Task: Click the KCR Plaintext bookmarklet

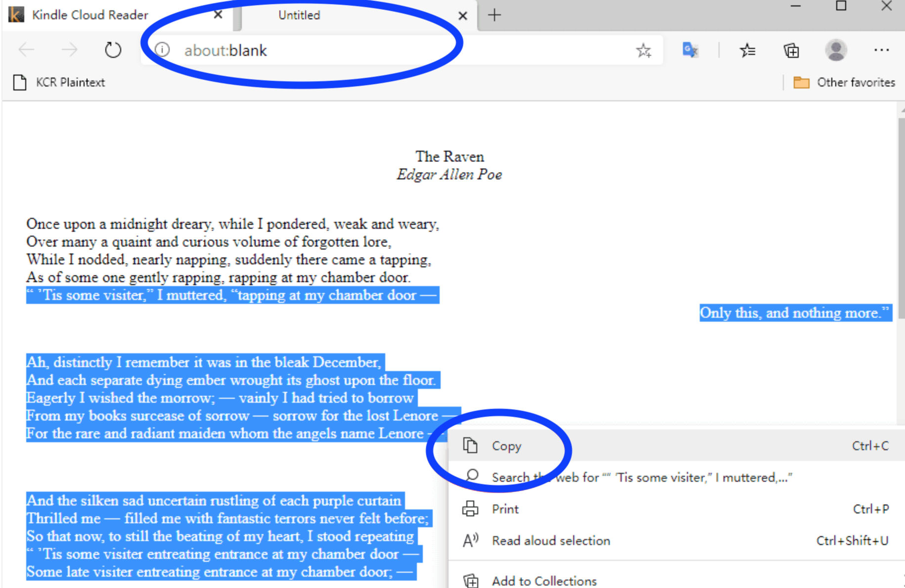Action: (x=59, y=83)
